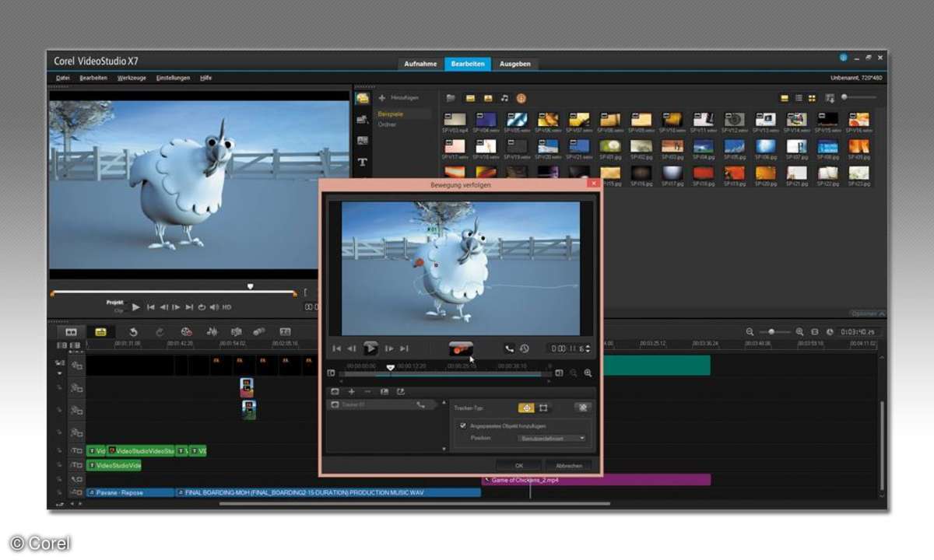
Task: Select the SP-I01.jpg thumbnail
Action: [x=611, y=146]
